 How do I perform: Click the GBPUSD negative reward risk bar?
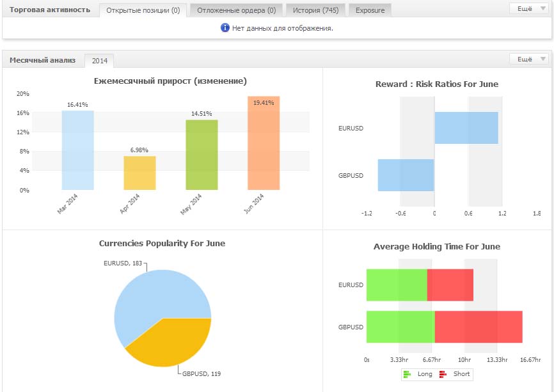pos(406,175)
